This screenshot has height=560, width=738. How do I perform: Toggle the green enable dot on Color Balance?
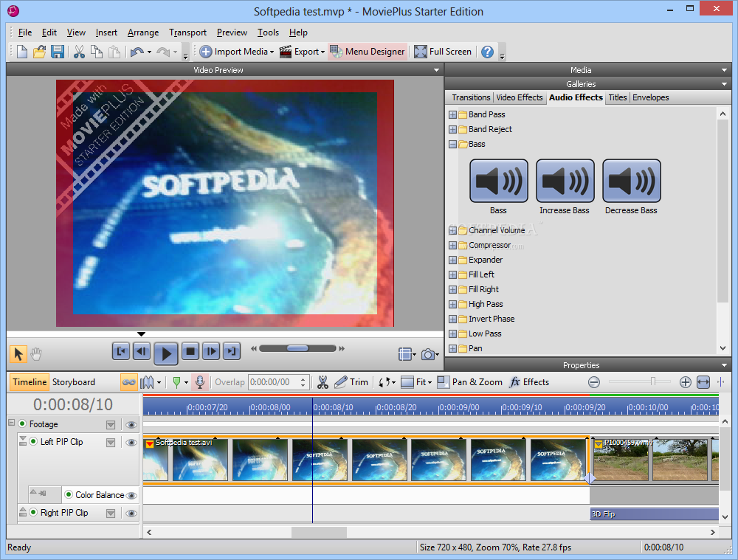tap(68, 494)
